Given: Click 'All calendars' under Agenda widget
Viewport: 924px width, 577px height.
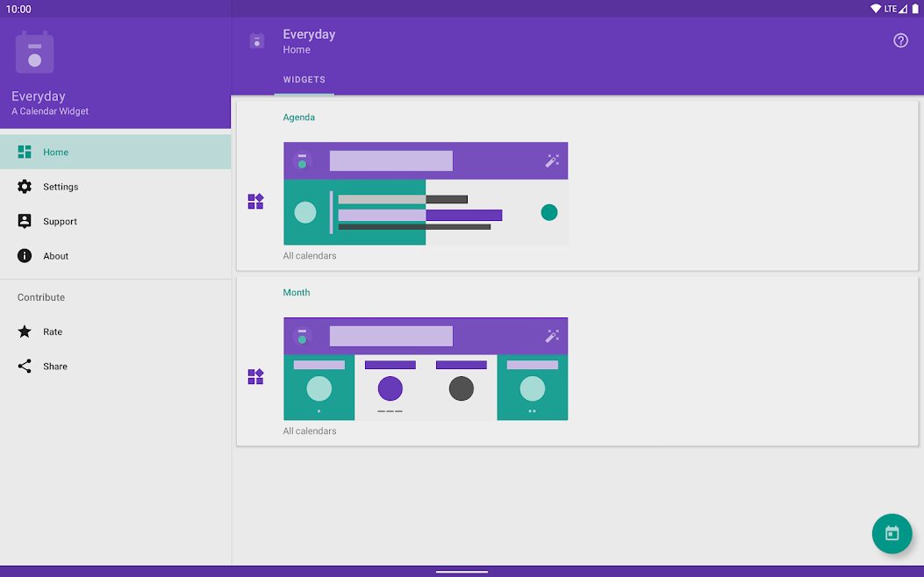Looking at the screenshot, I should coord(310,255).
